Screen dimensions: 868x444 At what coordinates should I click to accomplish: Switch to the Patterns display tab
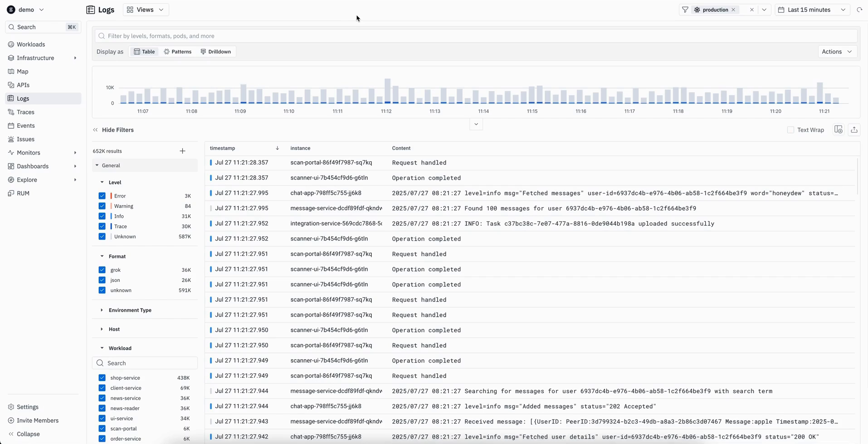pos(178,51)
